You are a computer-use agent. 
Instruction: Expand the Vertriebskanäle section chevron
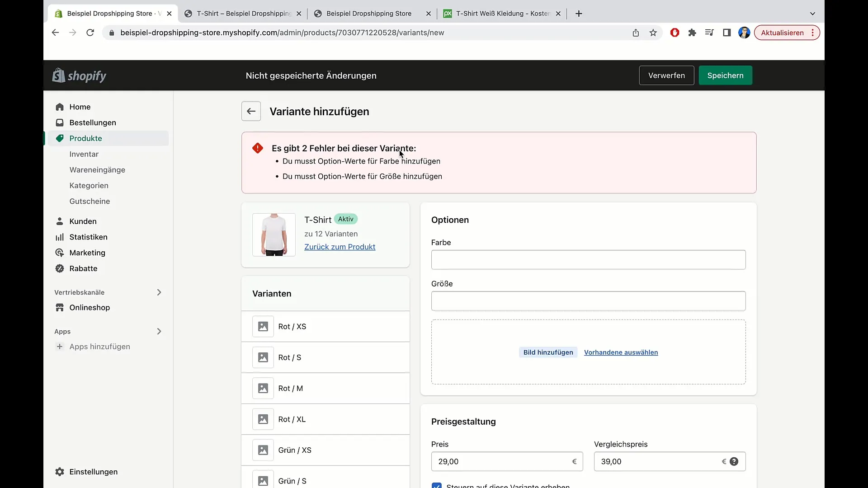(x=159, y=292)
